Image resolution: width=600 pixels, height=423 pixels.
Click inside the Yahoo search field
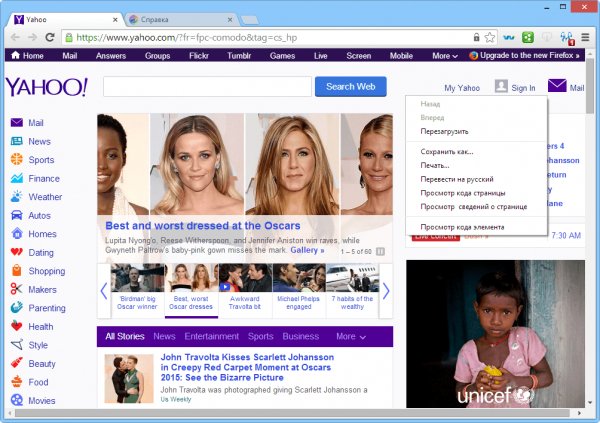coord(207,87)
